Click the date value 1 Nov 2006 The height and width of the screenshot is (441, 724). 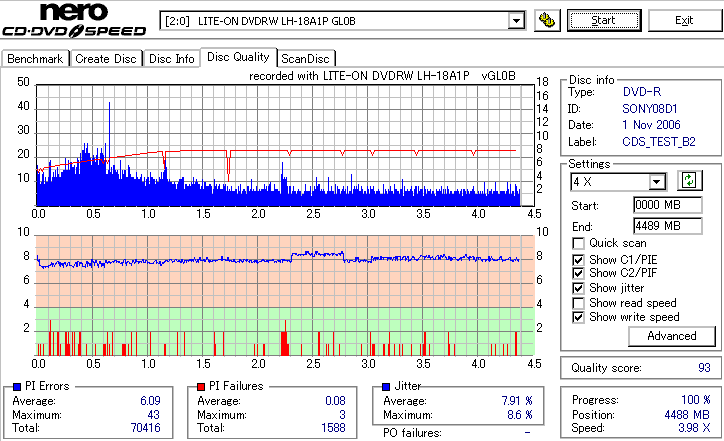coord(651,125)
